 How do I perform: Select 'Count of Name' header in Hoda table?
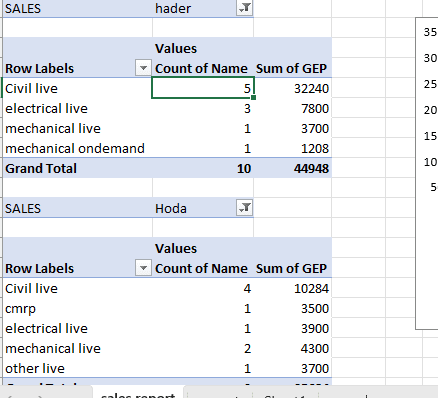point(203,268)
